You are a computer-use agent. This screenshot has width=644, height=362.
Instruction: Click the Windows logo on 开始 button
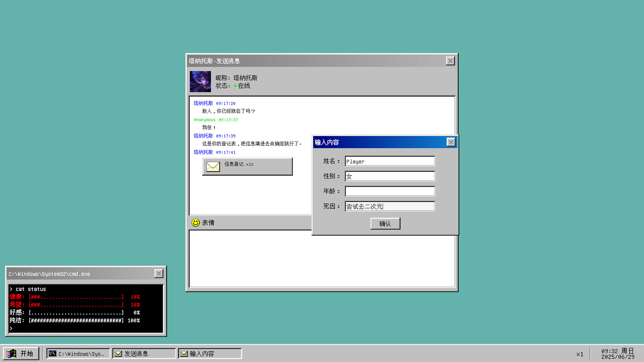[x=11, y=353]
